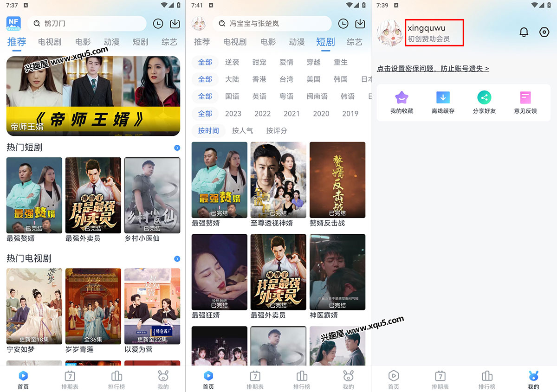Viewport: 557px width, 392px height.
Task: Tap 排行榜 ranking icon in left screen
Action: (x=117, y=375)
